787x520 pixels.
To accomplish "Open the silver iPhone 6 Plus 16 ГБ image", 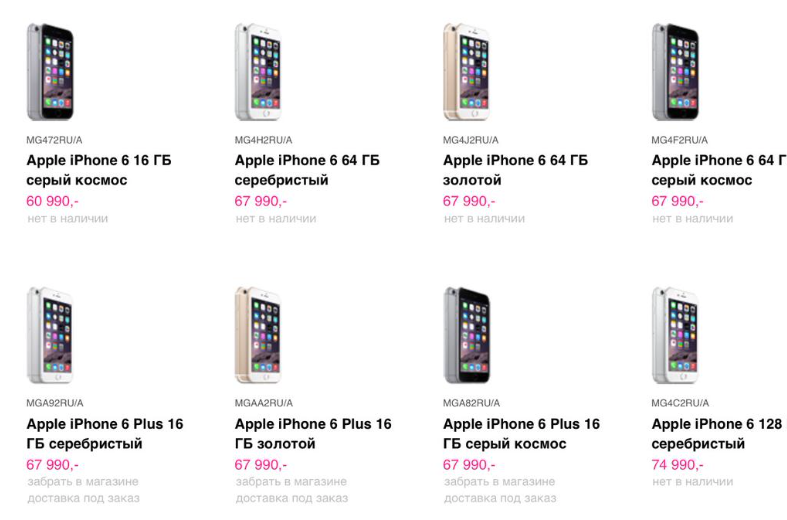I will [x=50, y=335].
